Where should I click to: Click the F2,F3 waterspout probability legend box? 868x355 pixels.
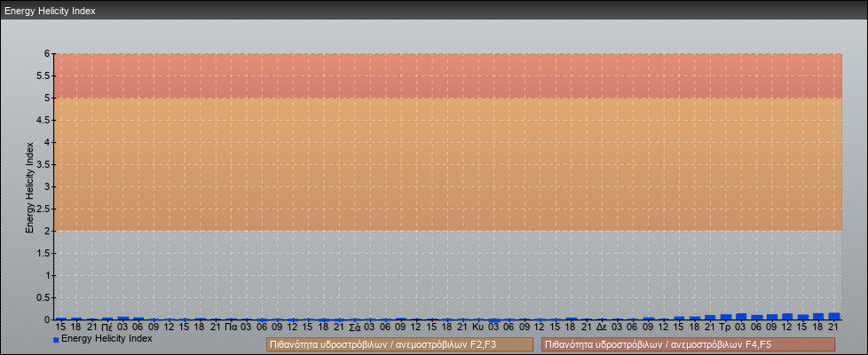[399, 344]
